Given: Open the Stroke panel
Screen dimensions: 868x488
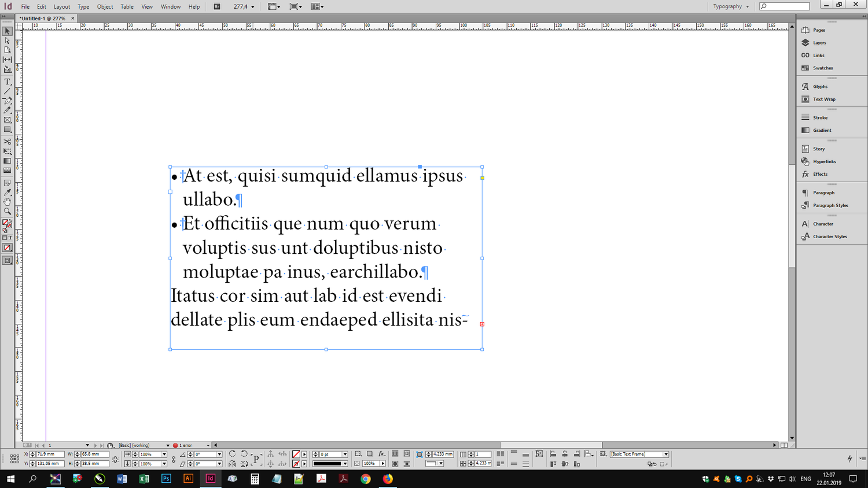Looking at the screenshot, I should coord(814,118).
